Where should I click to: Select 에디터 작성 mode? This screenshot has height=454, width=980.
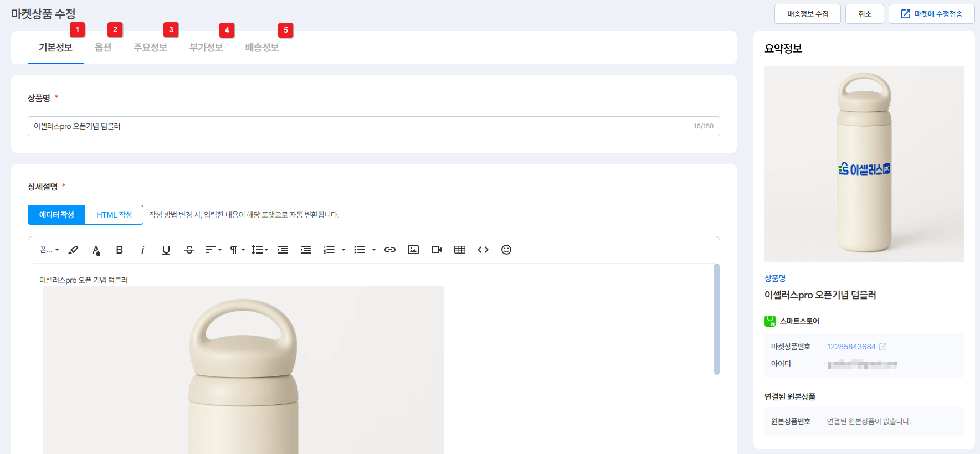57,215
